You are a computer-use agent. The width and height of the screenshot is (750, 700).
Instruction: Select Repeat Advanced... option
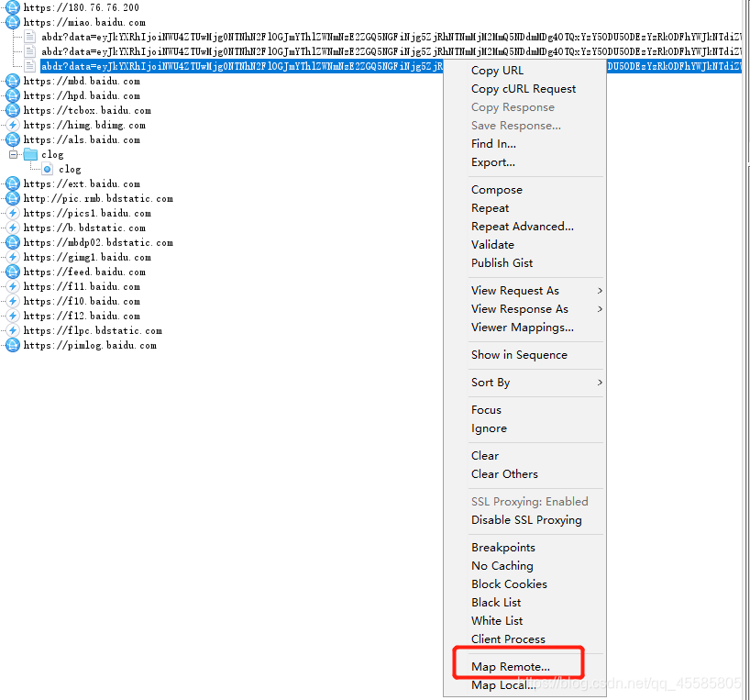(523, 227)
